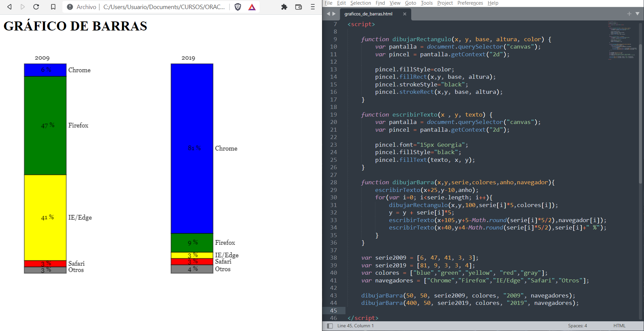The width and height of the screenshot is (644, 331).
Task: Open the Preferences menu
Action: point(470,3)
